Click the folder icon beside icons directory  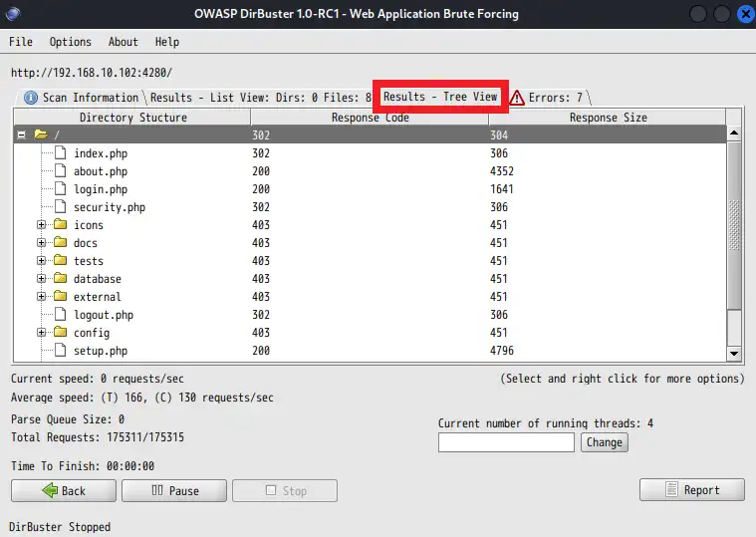pos(60,225)
